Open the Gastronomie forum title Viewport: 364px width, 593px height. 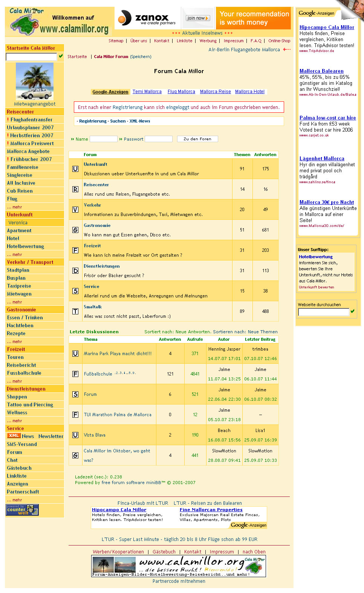click(97, 225)
